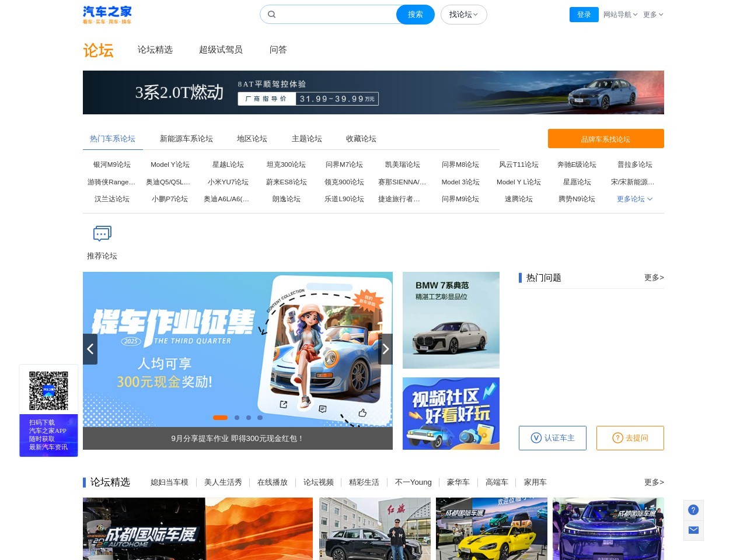Click the Autohome (汽车之家) logo

(x=107, y=15)
